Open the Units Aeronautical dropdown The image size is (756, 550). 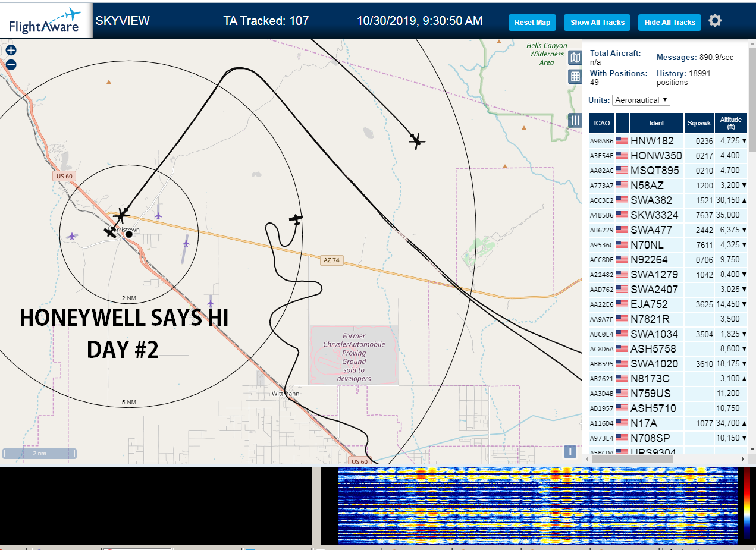(x=642, y=100)
